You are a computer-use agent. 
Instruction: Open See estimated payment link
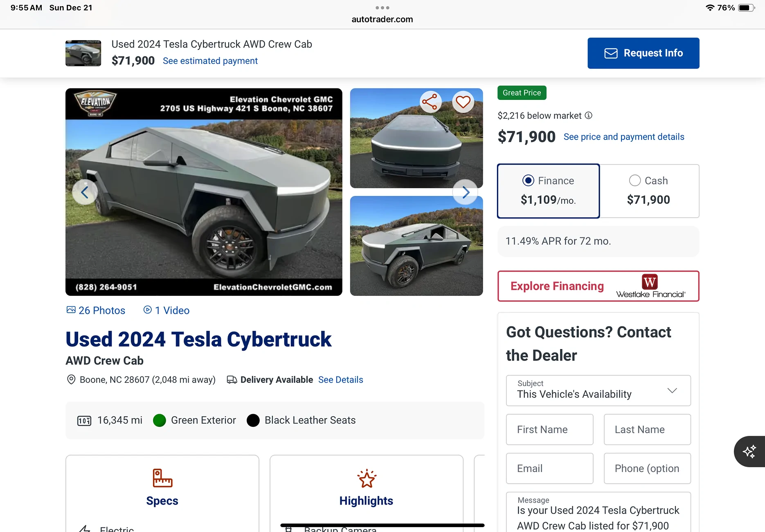[210, 61]
